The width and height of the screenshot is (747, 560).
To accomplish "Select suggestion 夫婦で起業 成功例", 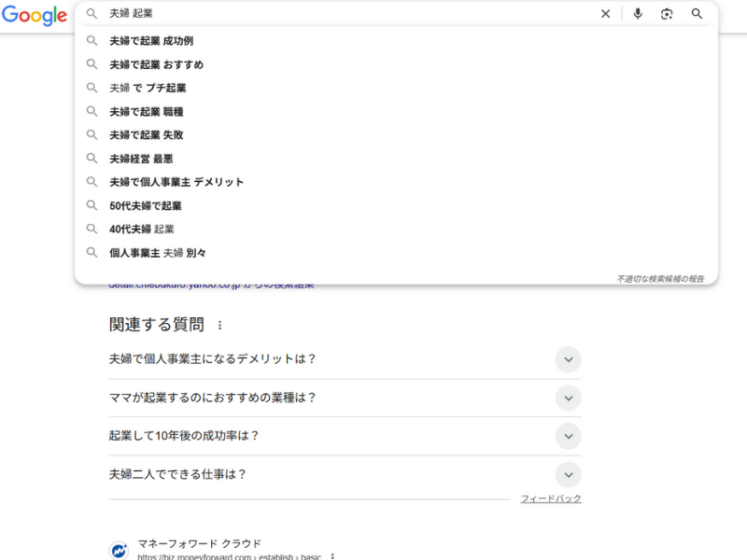I will (151, 41).
